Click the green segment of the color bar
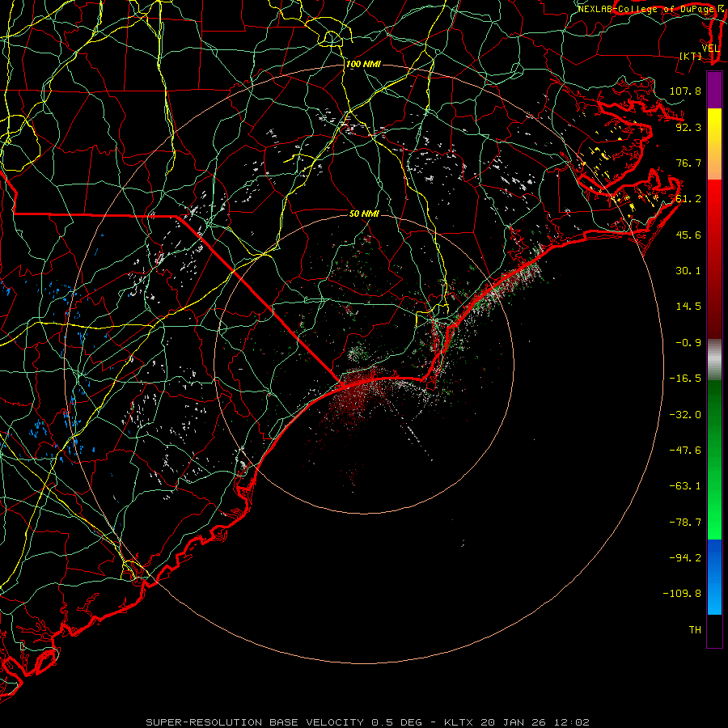Screen dimensions: 728x728 pos(714,459)
